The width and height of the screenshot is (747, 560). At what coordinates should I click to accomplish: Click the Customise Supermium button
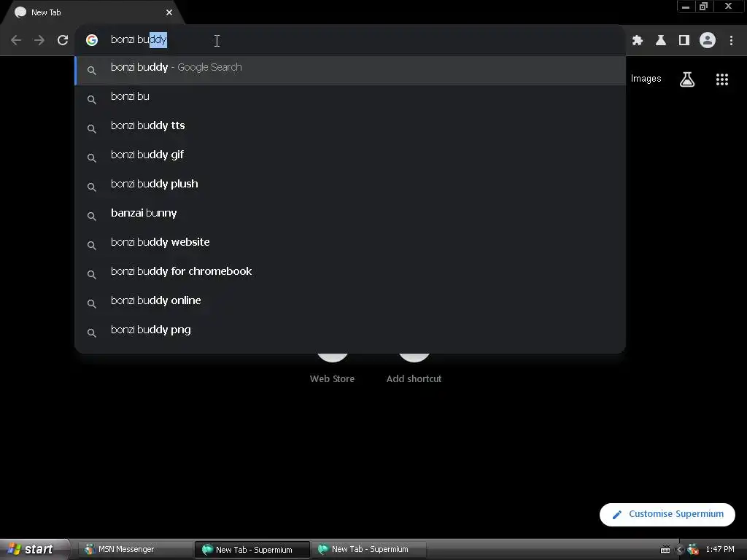667,514
